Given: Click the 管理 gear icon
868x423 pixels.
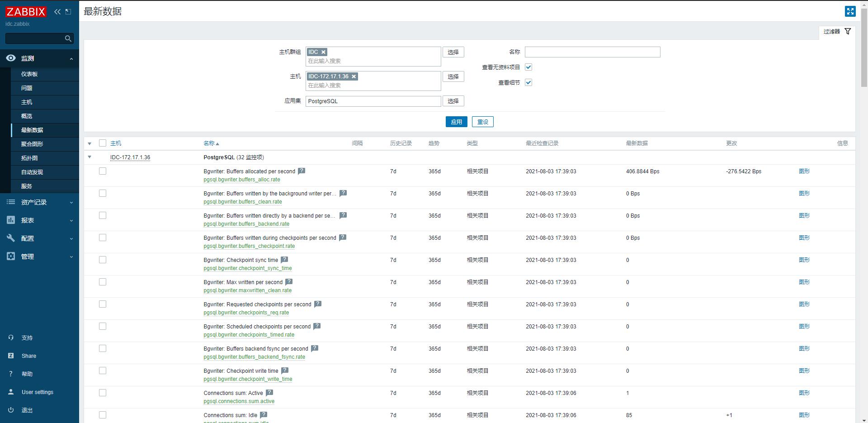Looking at the screenshot, I should pyautogui.click(x=11, y=256).
